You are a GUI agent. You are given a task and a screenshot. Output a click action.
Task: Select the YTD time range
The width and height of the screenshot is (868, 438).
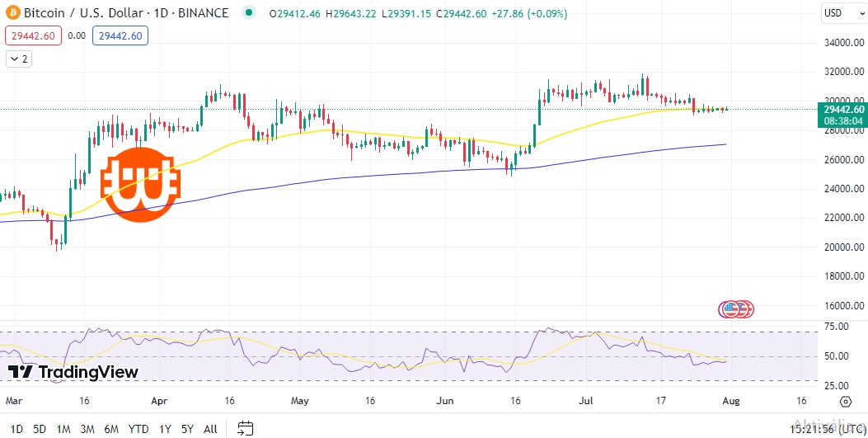tap(138, 429)
